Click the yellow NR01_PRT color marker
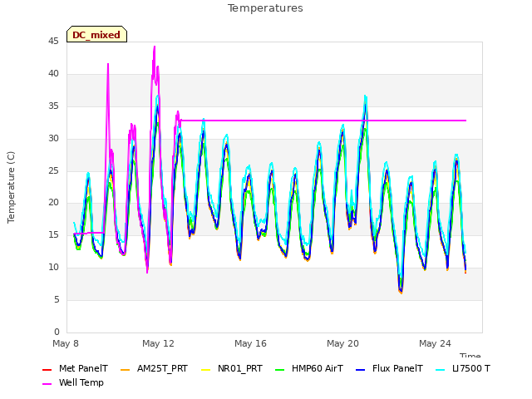This screenshot has width=532, height=399. pyautogui.click(x=205, y=370)
